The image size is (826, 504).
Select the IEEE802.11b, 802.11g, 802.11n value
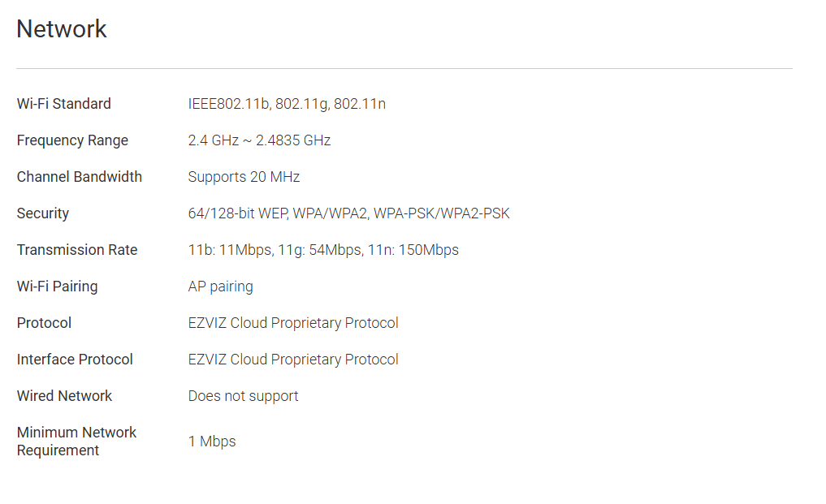287,104
